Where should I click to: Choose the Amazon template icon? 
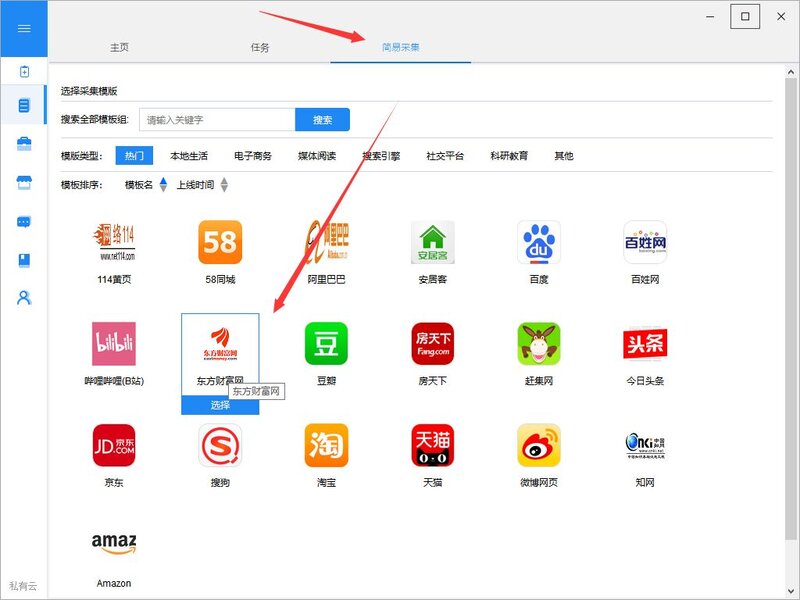tap(114, 544)
